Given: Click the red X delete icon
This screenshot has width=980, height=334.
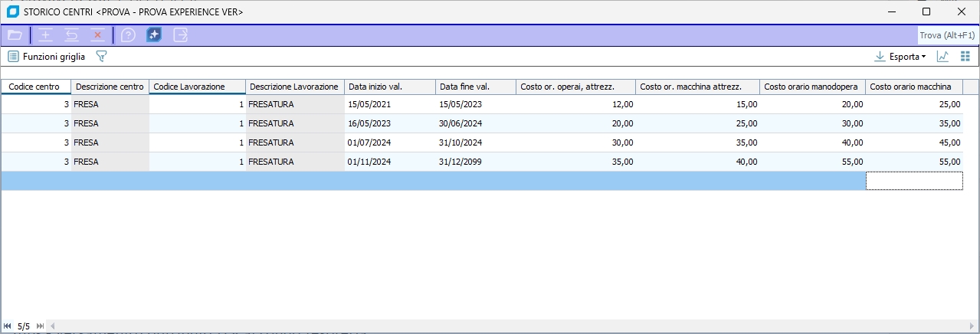Looking at the screenshot, I should (x=97, y=35).
